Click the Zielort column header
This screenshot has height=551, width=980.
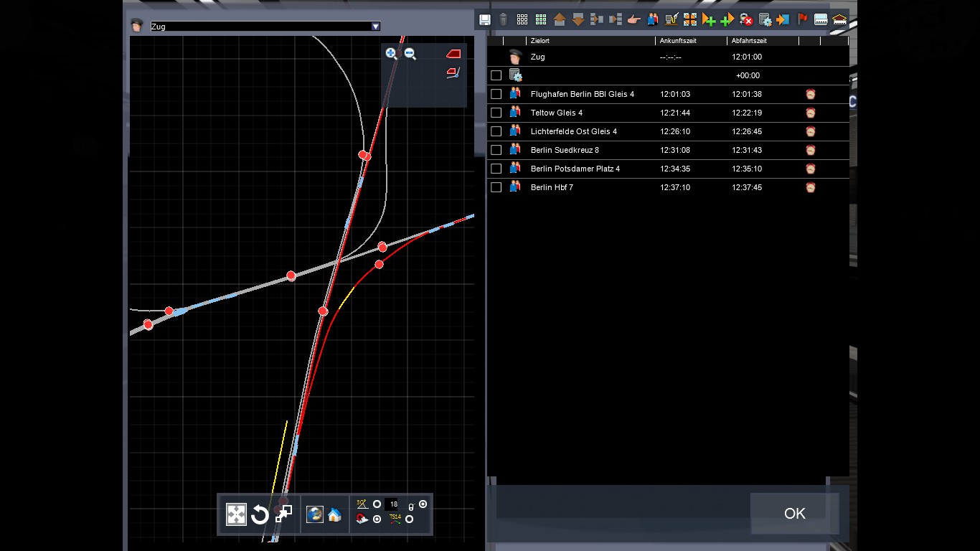pyautogui.click(x=540, y=41)
